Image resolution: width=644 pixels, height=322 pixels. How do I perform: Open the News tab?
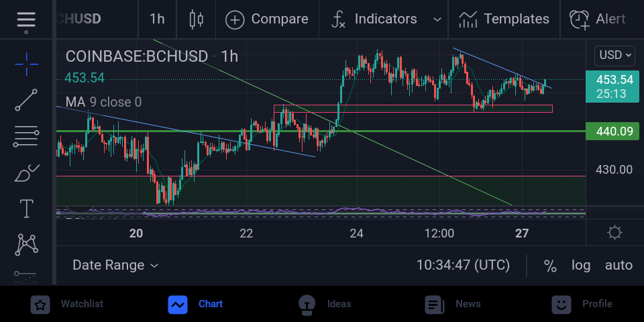[453, 305]
